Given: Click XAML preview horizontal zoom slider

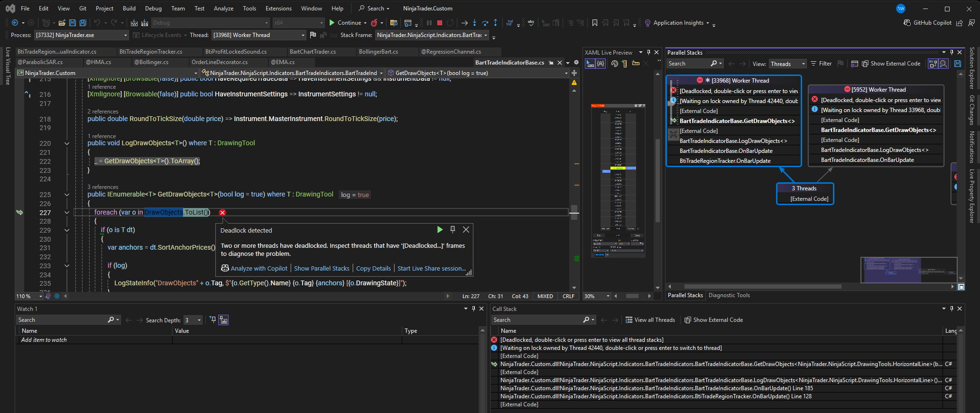Looking at the screenshot, I should tap(632, 296).
